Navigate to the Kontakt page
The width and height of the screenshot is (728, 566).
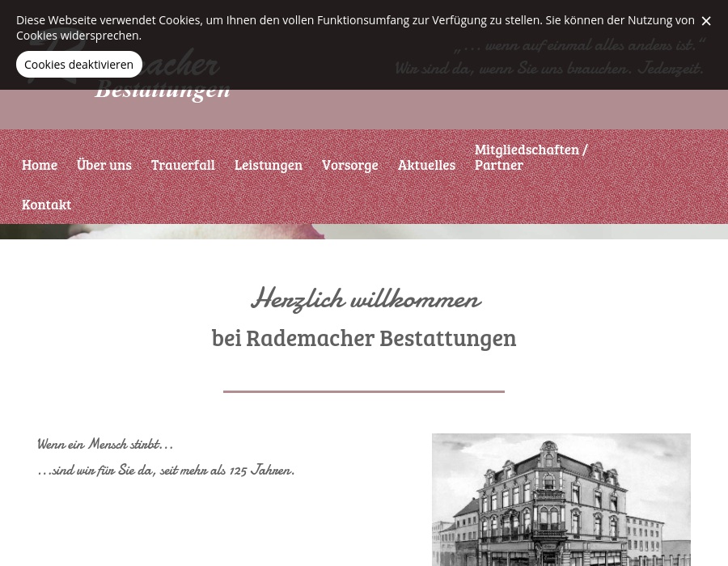(x=46, y=204)
